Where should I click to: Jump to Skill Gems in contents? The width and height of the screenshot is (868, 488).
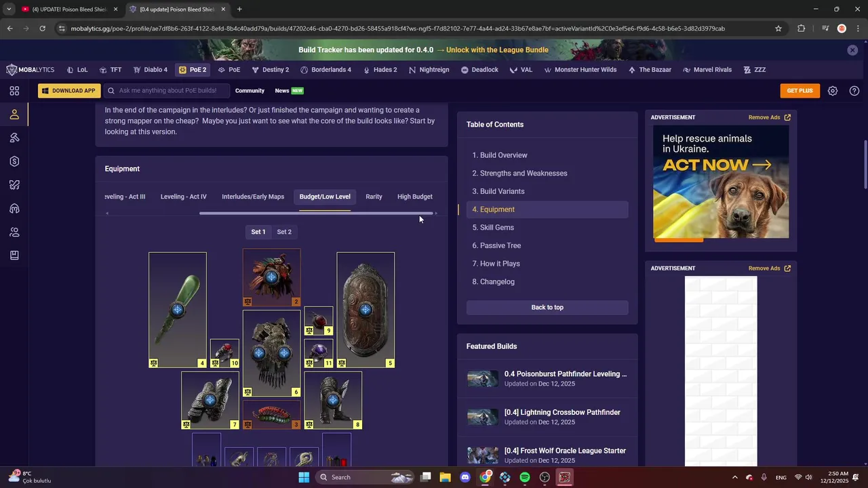coord(493,228)
